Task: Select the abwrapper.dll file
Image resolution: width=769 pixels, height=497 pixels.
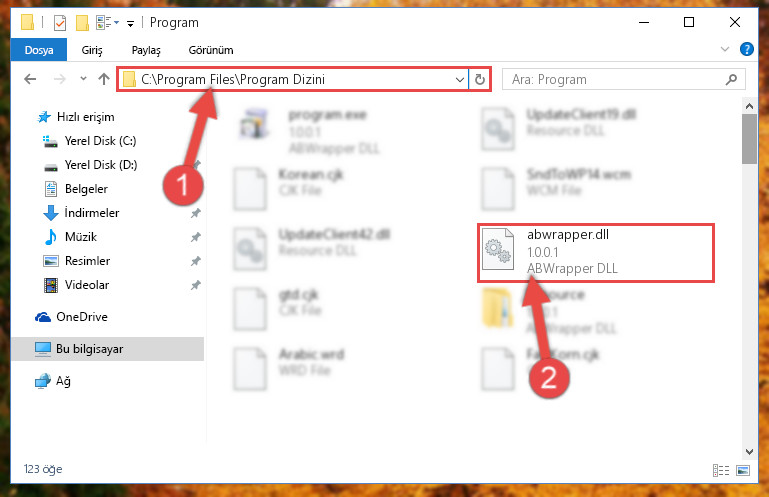Action: [596, 252]
